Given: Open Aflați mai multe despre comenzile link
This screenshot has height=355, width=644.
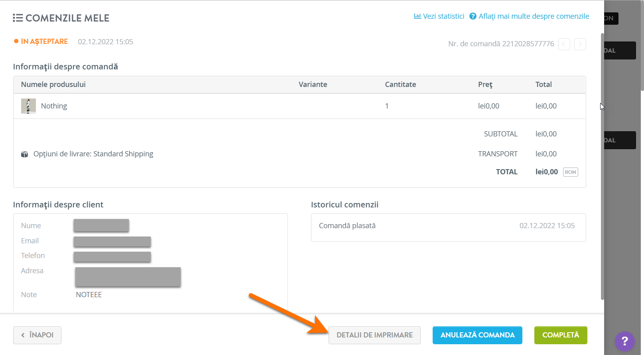Looking at the screenshot, I should tap(534, 16).
